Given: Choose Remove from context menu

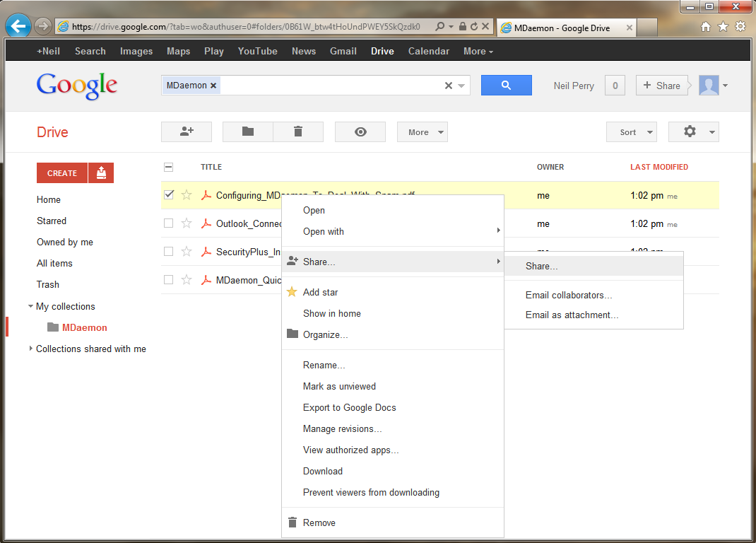Looking at the screenshot, I should (x=392, y=522).
